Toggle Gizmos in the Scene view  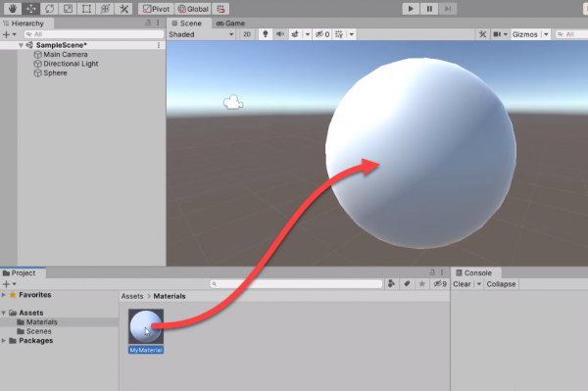525,34
